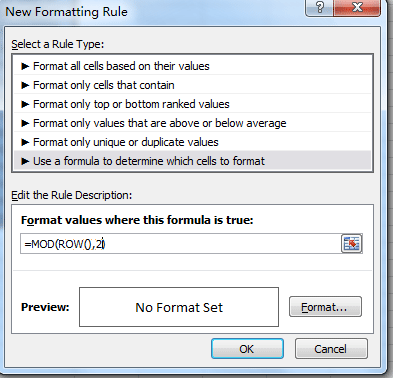The width and height of the screenshot is (393, 378).
Task: Click the 'Preview:' label
Action: 45,307
